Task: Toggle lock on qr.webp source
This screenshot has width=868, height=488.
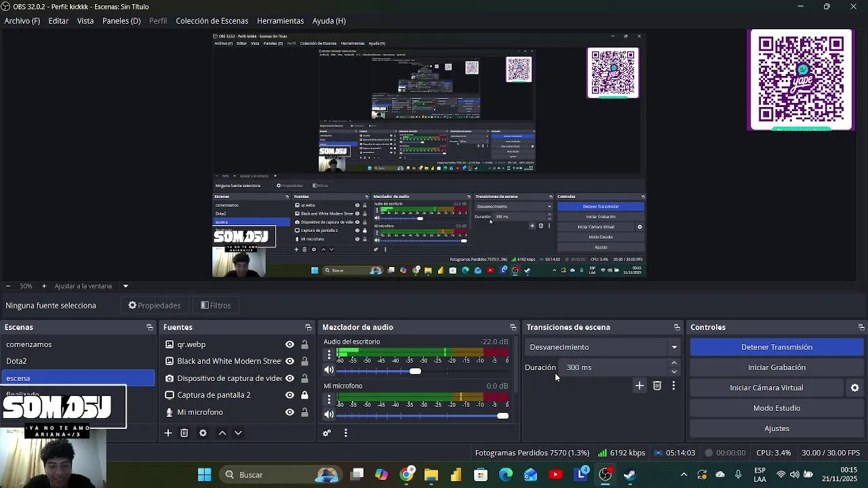Action: tap(304, 344)
